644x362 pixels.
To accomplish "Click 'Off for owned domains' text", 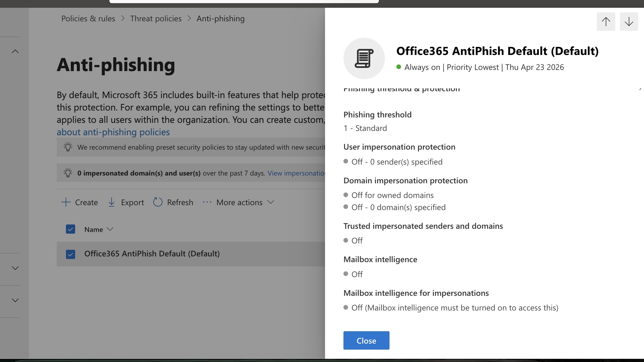I will pyautogui.click(x=392, y=195).
